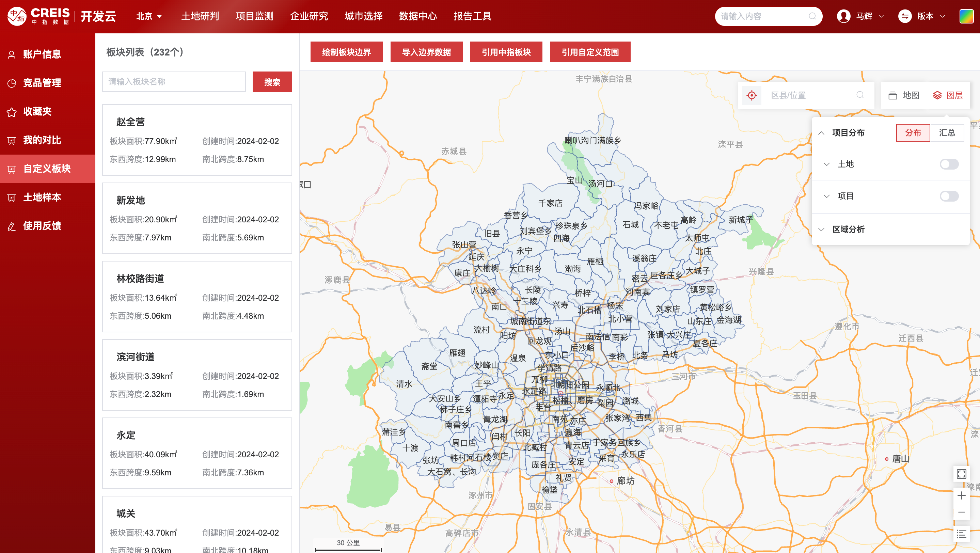Click the 地图 map type icon
This screenshot has width=980, height=553.
[x=903, y=95]
